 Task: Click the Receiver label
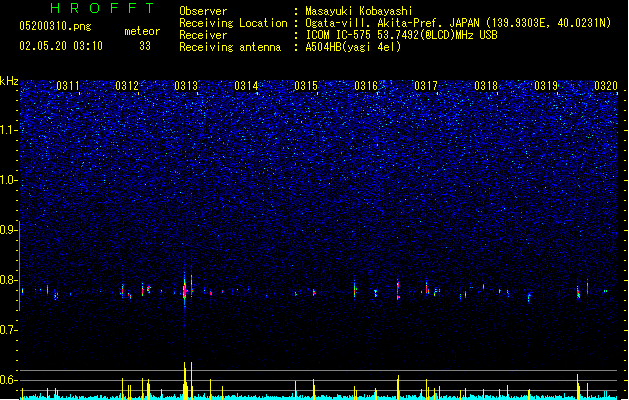click(203, 35)
